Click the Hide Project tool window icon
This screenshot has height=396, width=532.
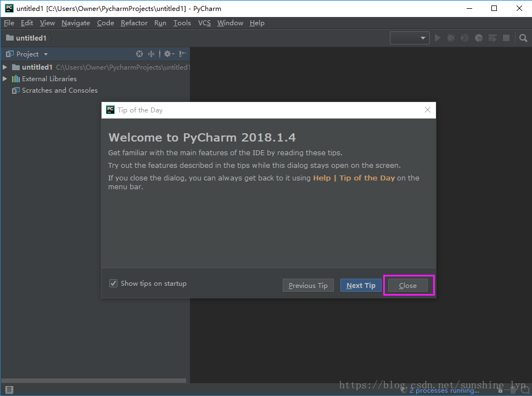pyautogui.click(x=182, y=54)
